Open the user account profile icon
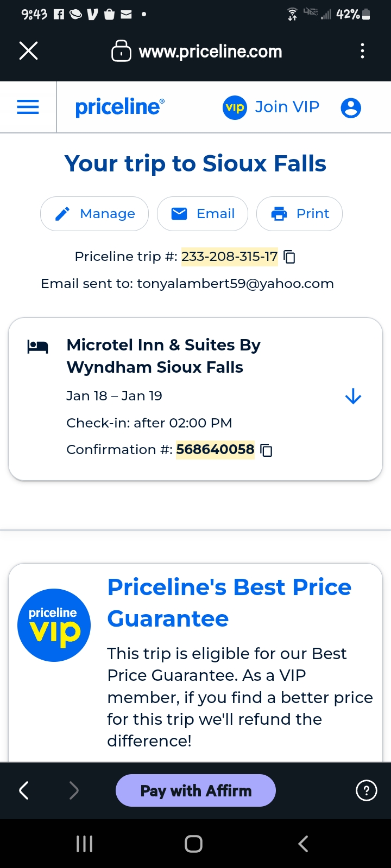This screenshot has height=868, width=391. coord(351,107)
